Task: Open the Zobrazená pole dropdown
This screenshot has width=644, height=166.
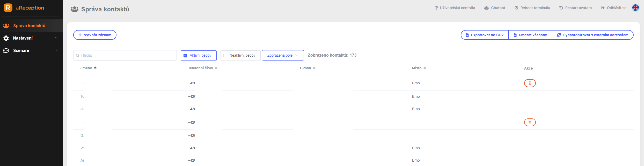Action: [x=283, y=55]
